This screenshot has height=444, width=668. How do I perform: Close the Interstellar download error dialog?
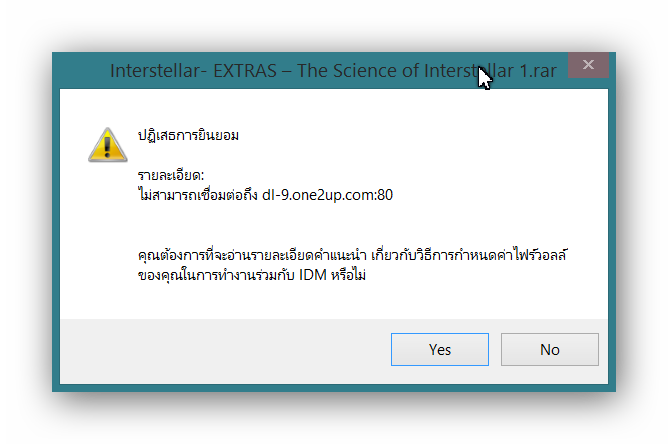coord(588,65)
